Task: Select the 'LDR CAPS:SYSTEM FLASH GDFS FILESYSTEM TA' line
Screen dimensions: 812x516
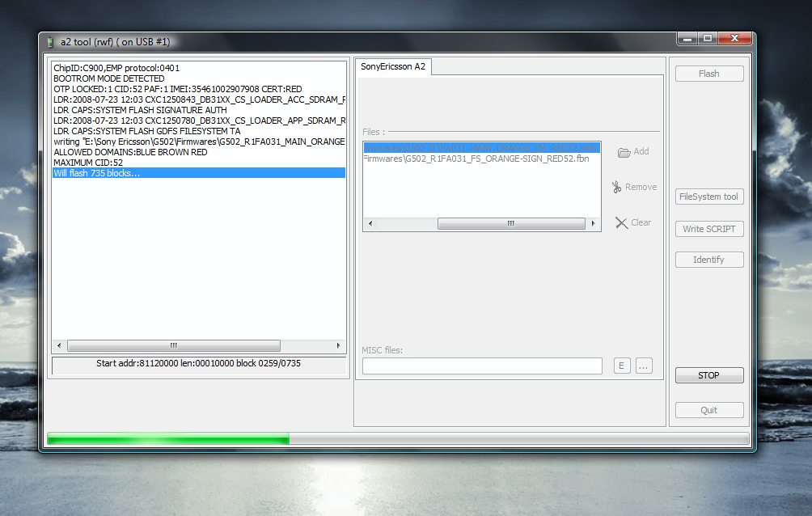Action: coord(199,131)
